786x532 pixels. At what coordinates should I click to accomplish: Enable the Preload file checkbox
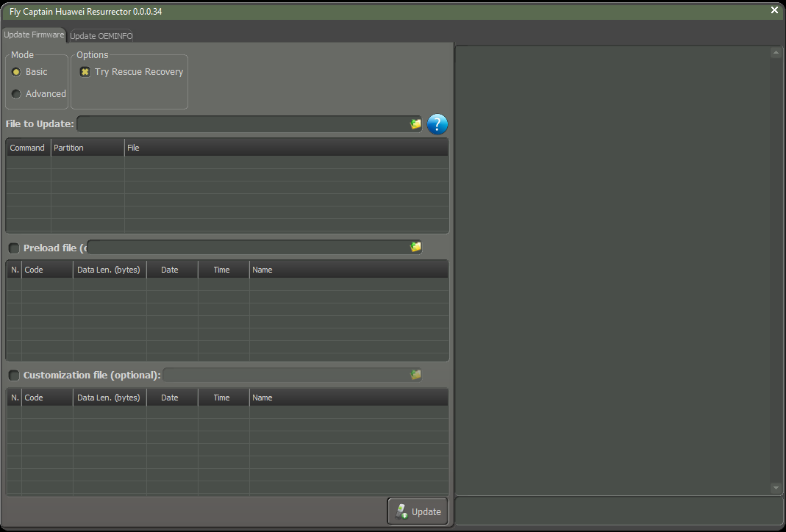14,248
